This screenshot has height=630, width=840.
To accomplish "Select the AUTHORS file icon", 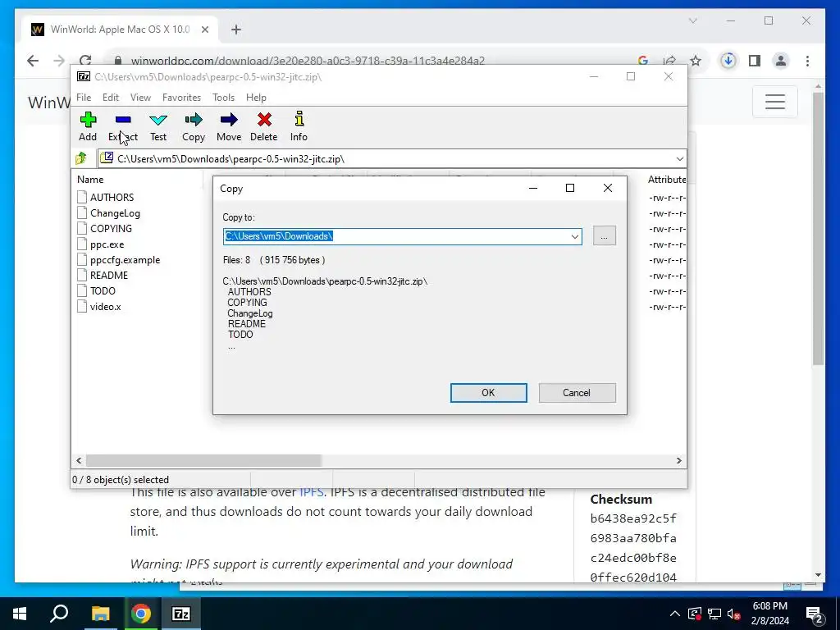I will pyautogui.click(x=82, y=197).
